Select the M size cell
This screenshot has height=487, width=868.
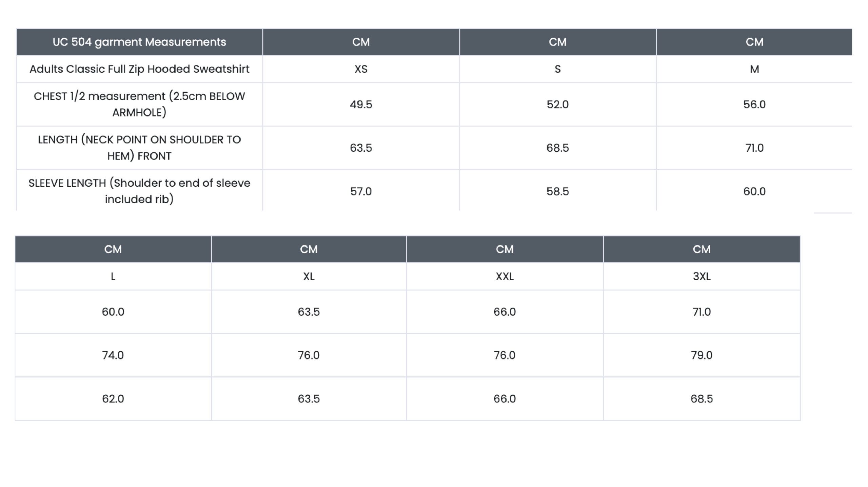[754, 69]
